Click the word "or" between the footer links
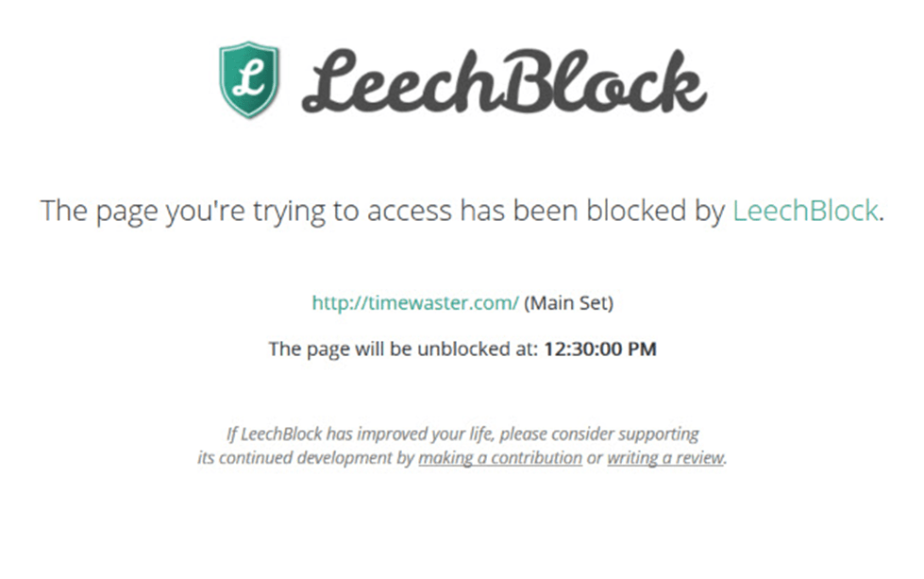924x579 pixels. [595, 458]
